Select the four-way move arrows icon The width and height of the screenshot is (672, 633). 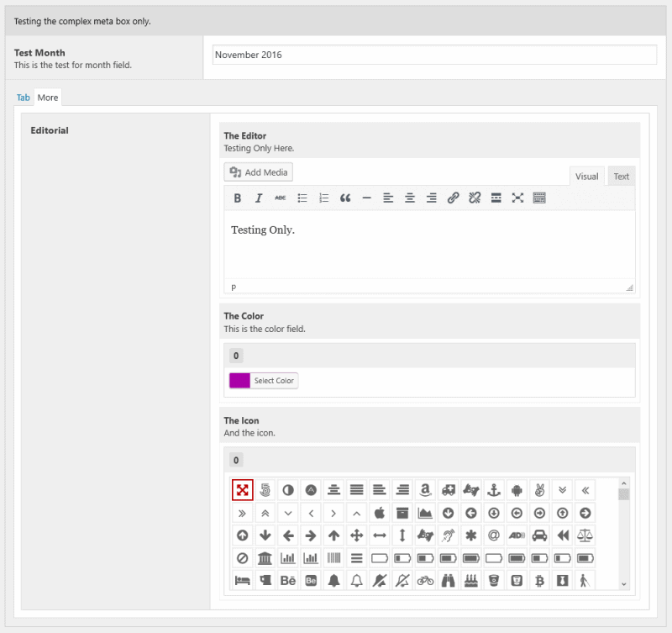(x=356, y=535)
